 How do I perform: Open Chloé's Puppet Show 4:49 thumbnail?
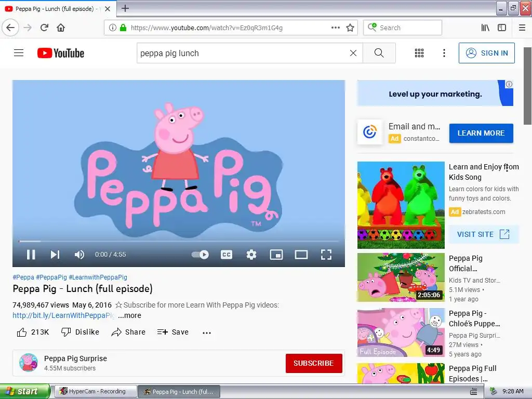(x=401, y=332)
